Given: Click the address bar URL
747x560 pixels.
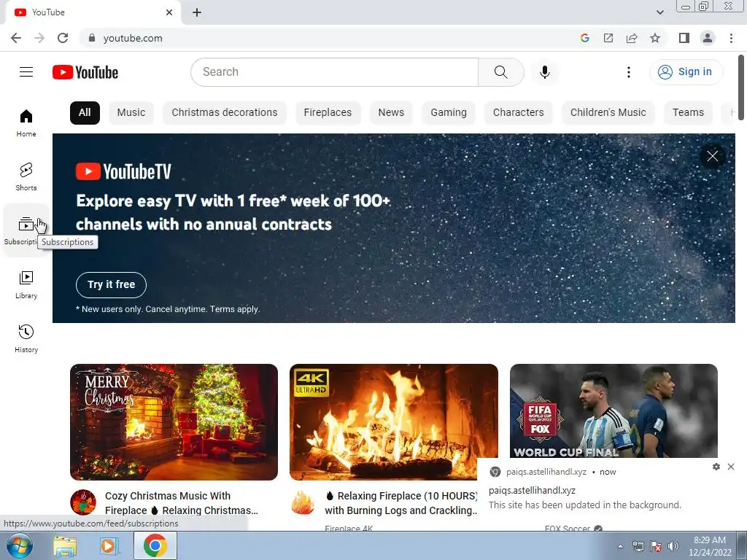Looking at the screenshot, I should [133, 38].
